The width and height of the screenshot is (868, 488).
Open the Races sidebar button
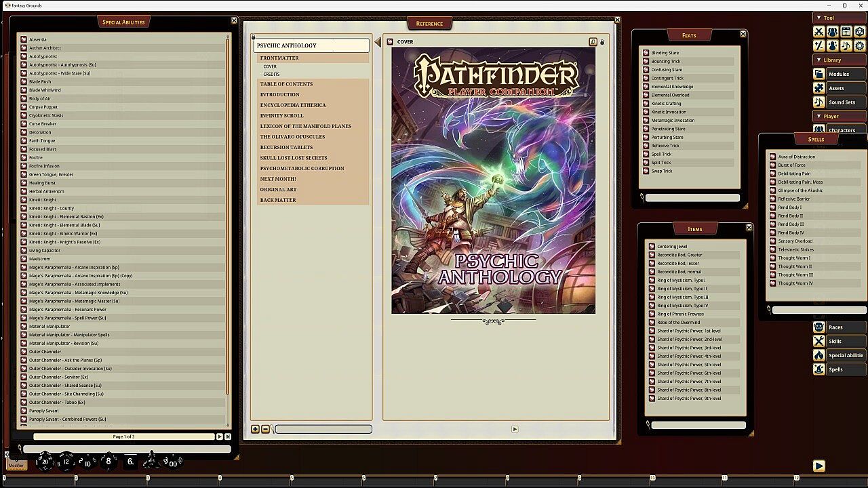tap(846, 327)
